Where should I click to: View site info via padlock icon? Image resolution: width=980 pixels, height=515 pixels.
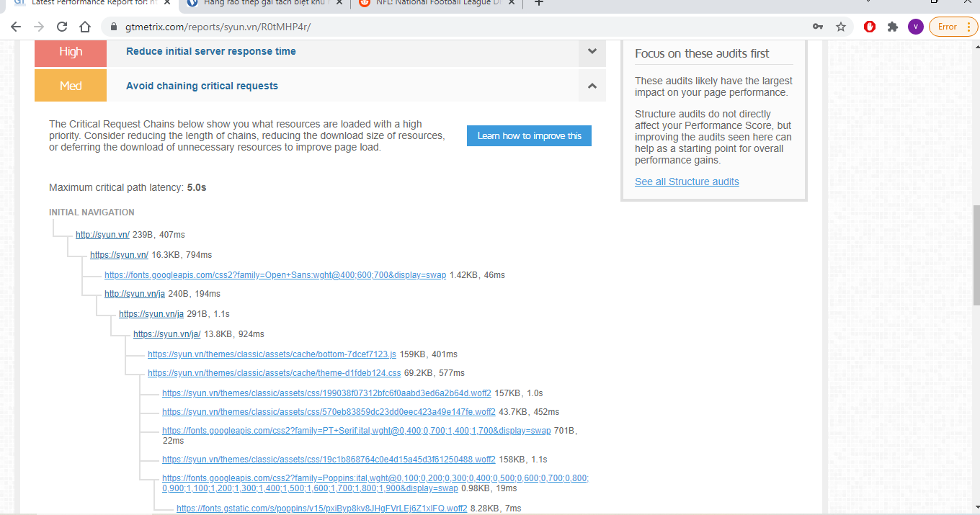[x=113, y=27]
